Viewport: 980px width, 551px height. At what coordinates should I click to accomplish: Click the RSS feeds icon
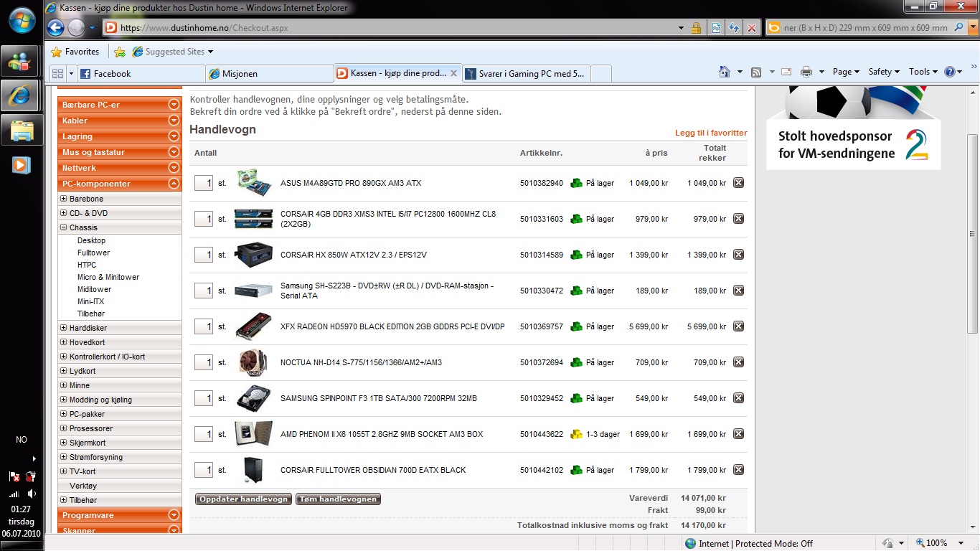(x=756, y=72)
